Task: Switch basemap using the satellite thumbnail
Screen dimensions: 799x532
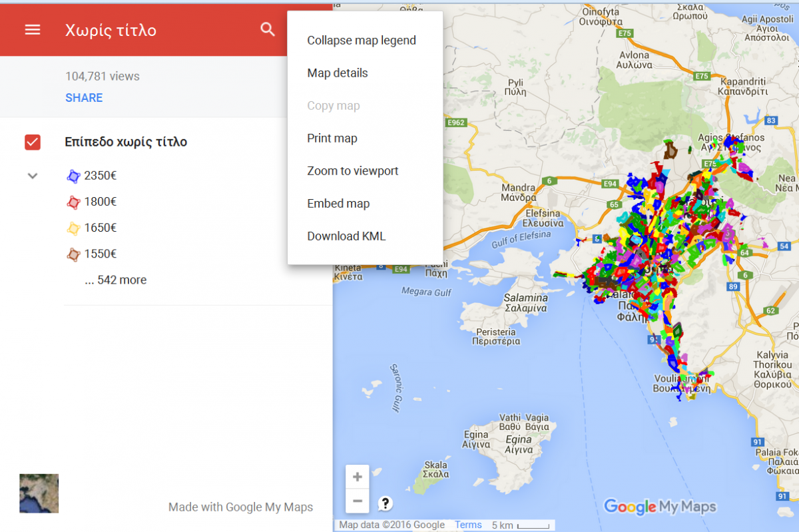Action: click(x=39, y=493)
